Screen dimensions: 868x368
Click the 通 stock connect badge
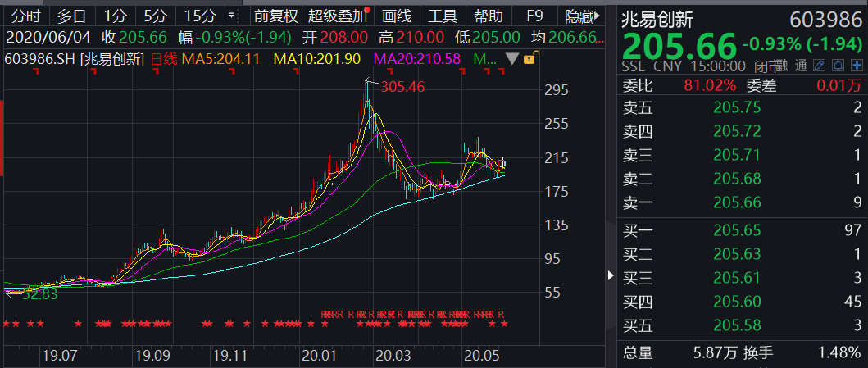click(x=800, y=66)
